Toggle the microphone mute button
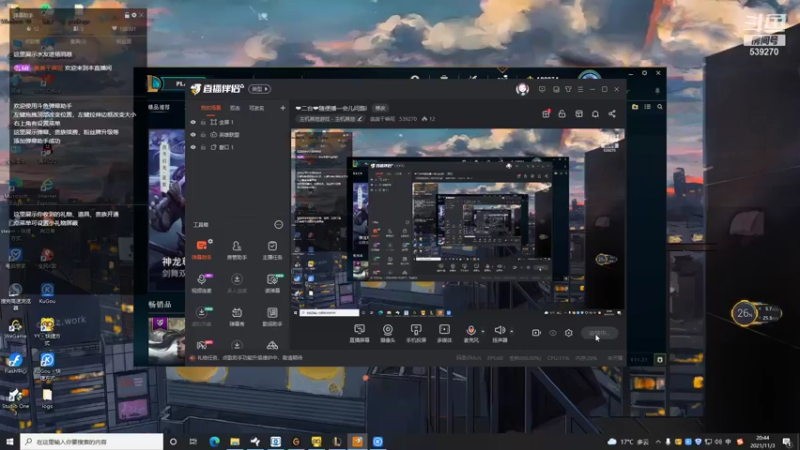 point(470,331)
